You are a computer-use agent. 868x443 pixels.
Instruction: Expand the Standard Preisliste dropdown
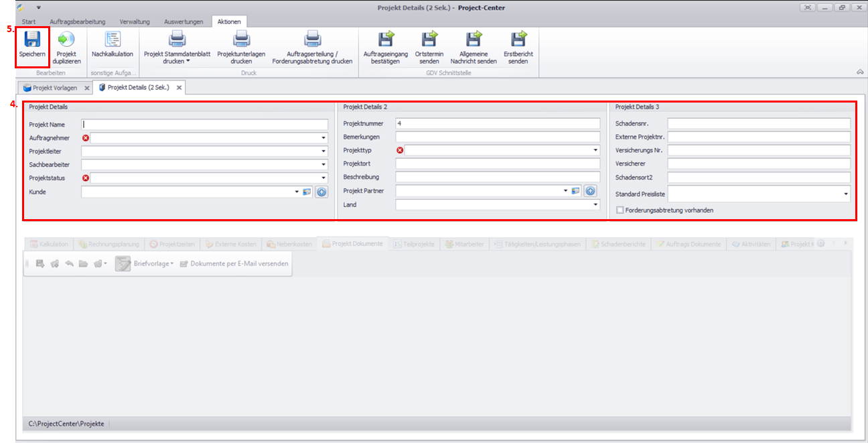click(846, 194)
